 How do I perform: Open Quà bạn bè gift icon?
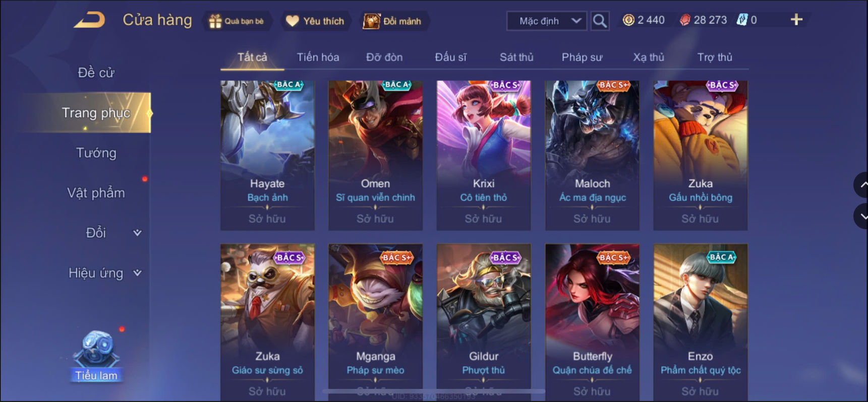(x=215, y=21)
